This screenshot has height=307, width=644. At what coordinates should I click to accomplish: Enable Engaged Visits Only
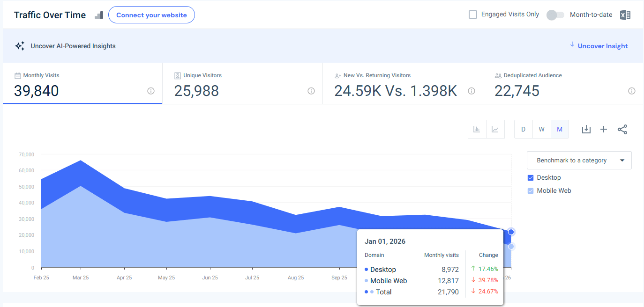(473, 14)
